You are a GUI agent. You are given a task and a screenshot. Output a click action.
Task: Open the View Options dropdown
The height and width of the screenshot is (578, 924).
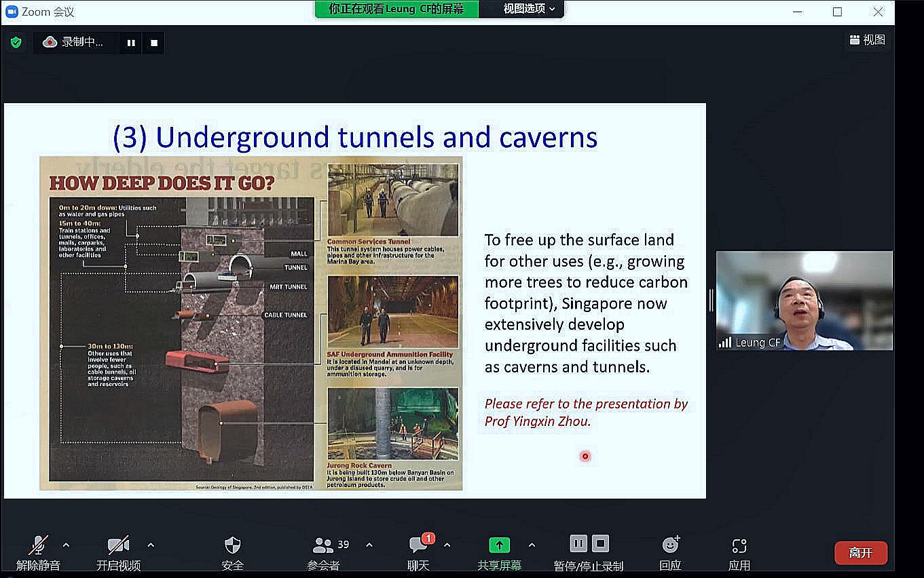pyautogui.click(x=529, y=9)
